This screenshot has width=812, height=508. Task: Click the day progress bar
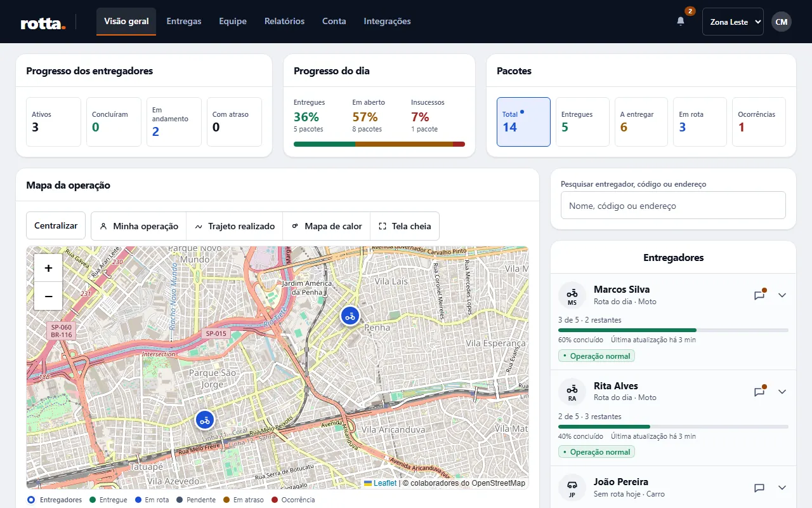tap(379, 144)
